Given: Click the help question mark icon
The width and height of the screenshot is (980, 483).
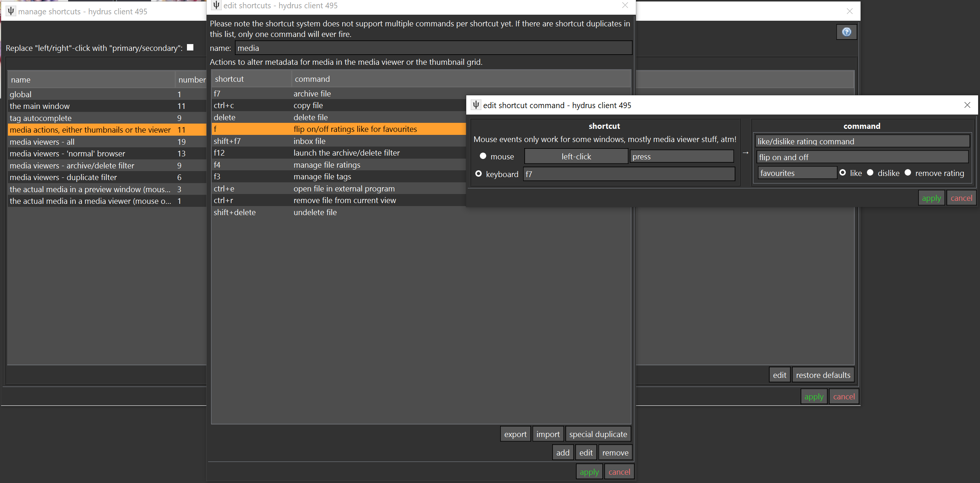Looking at the screenshot, I should point(846,32).
